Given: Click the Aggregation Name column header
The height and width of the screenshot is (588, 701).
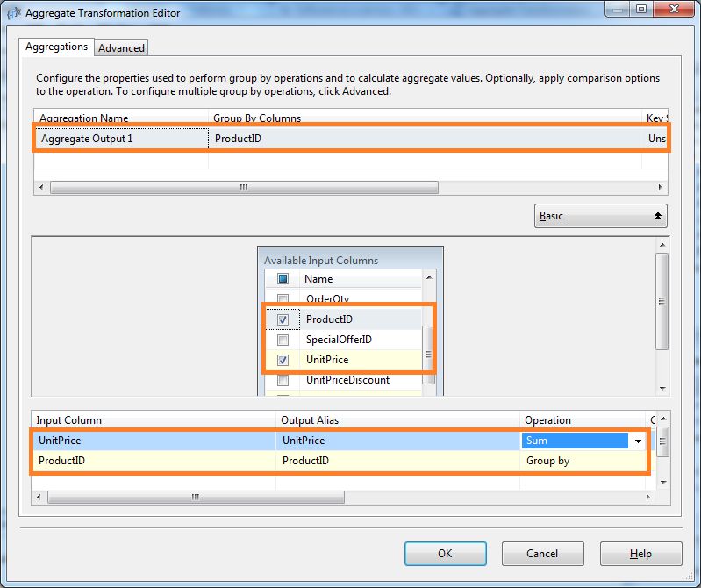Looking at the screenshot, I should (x=121, y=118).
